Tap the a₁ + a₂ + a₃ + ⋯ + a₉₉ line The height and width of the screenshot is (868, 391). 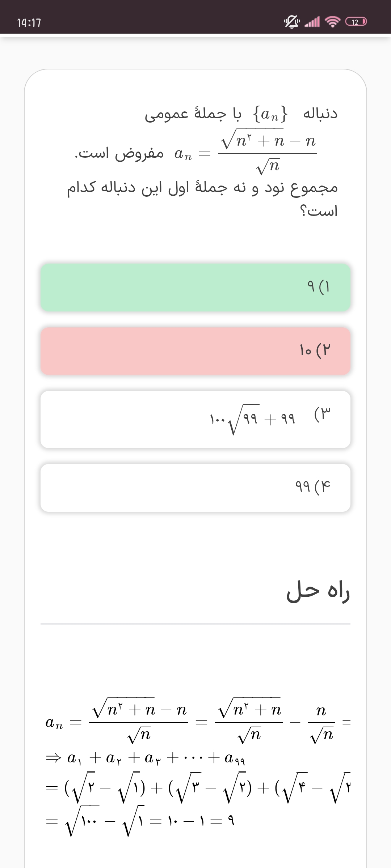[x=146, y=758]
